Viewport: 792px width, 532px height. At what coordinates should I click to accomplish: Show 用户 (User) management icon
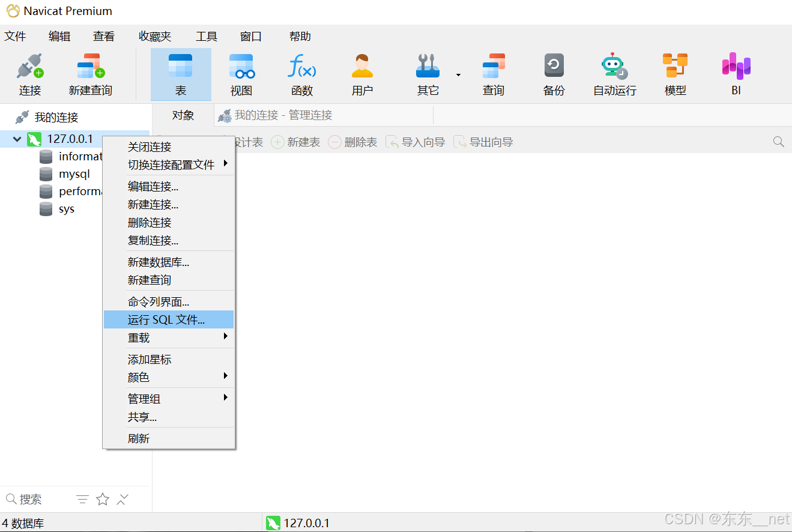(x=362, y=74)
